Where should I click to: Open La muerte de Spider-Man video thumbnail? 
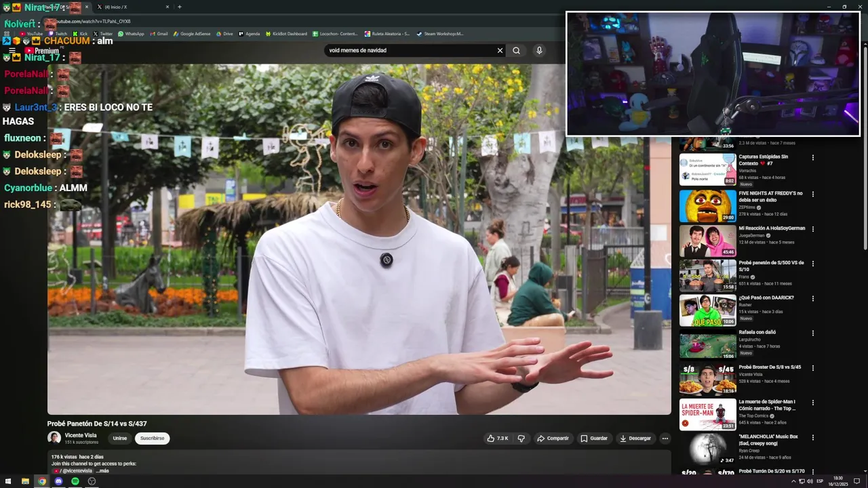click(707, 414)
